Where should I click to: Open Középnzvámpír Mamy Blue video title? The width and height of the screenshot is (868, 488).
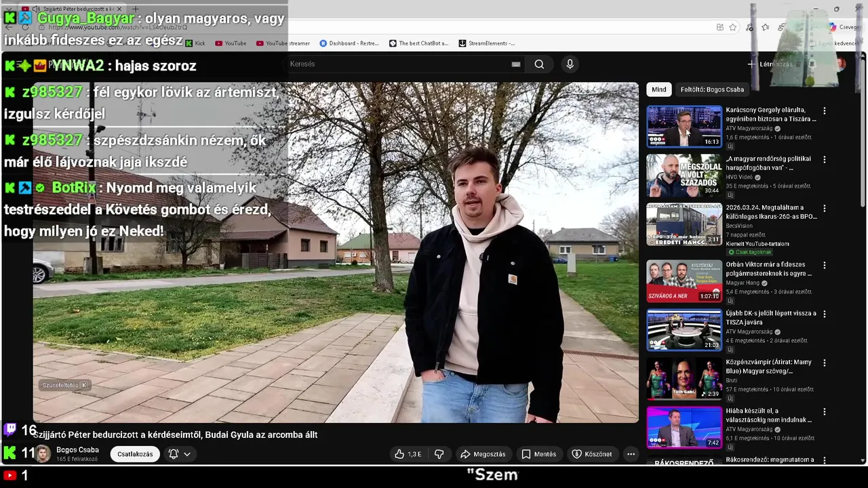[769, 367]
